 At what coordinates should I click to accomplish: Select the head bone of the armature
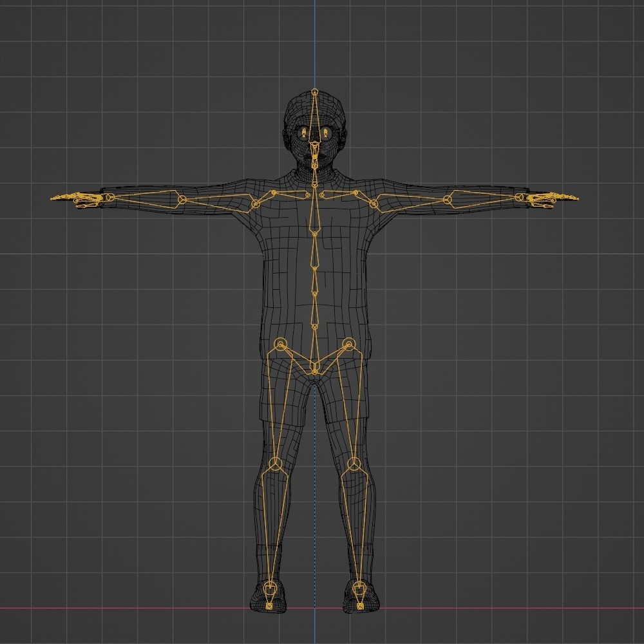[x=315, y=119]
